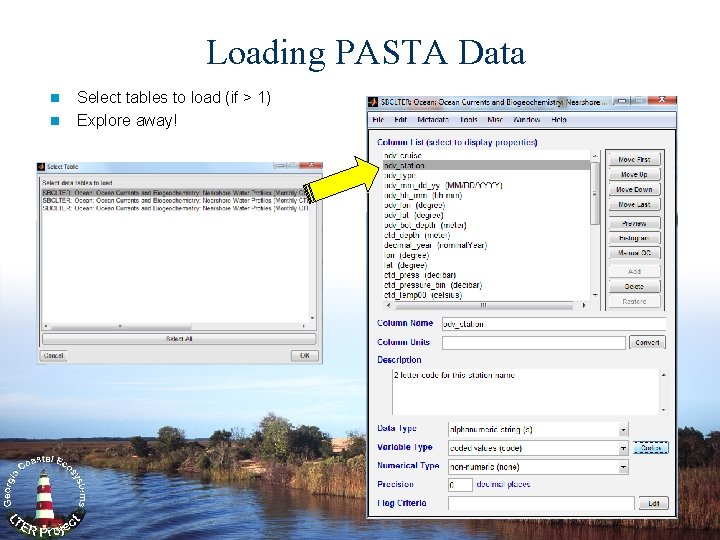Click the Select Table scroll-left arrow
The height and width of the screenshot is (540, 720).
[45, 326]
